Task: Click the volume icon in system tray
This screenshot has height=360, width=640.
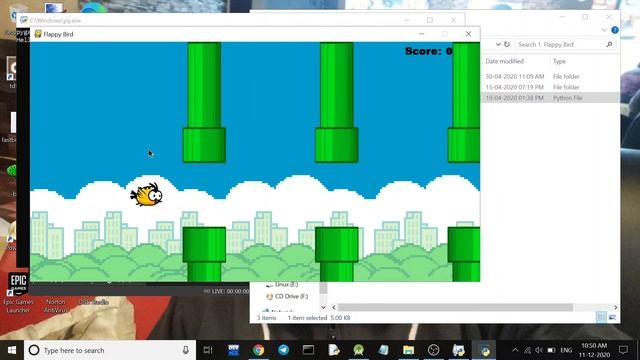Action: pos(539,350)
